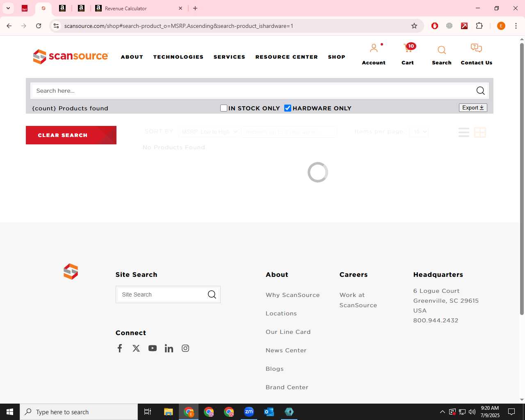Open the Blogs footer link

pos(274,369)
